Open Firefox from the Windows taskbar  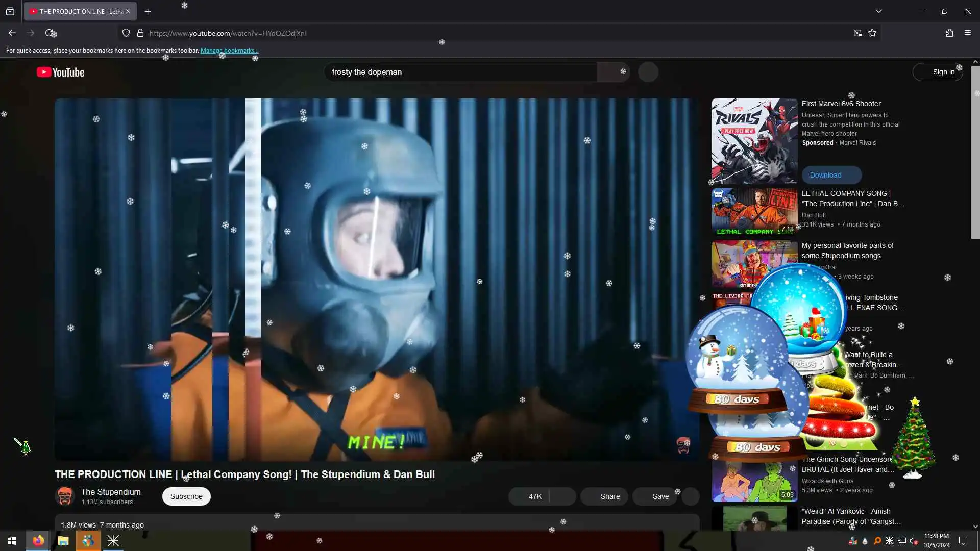point(38,541)
